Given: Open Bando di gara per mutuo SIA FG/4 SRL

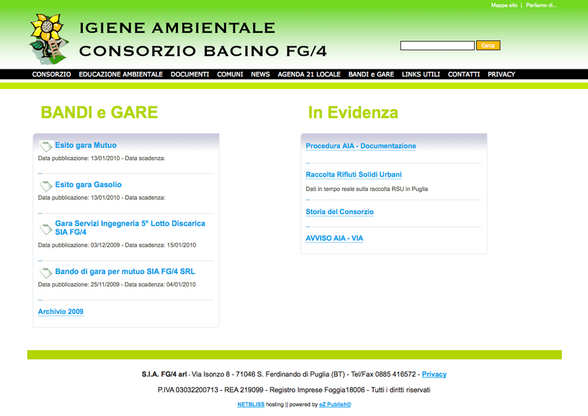Looking at the screenshot, I should click(125, 271).
